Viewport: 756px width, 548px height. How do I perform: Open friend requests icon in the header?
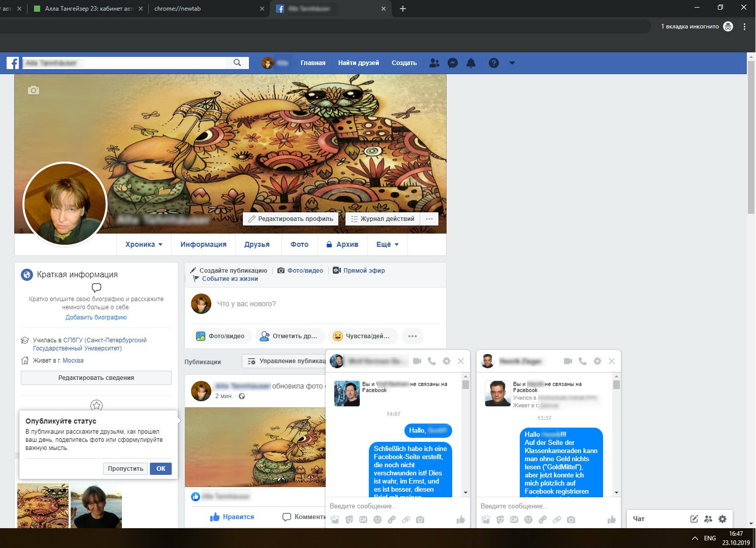[x=434, y=63]
